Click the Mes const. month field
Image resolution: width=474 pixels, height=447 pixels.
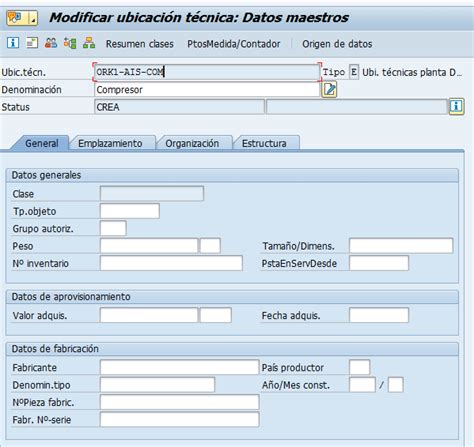tap(396, 385)
